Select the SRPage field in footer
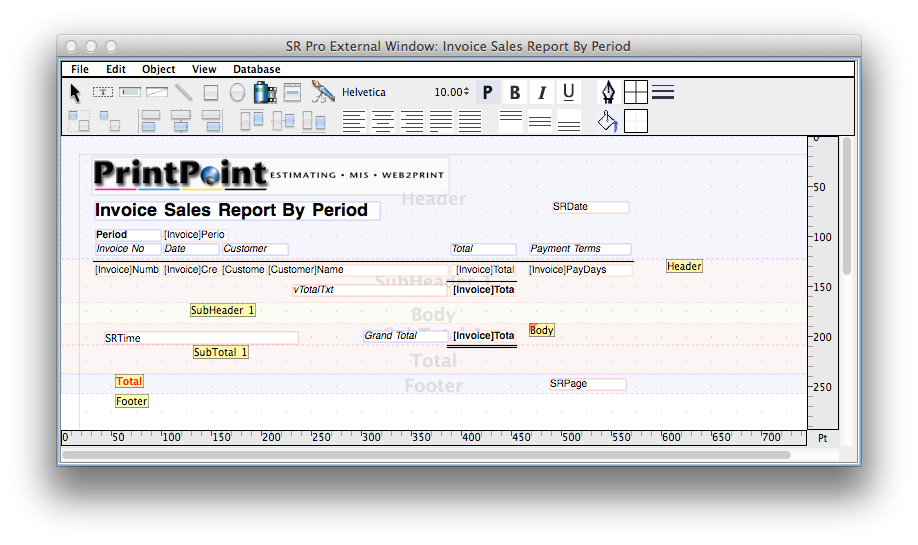The image size is (918, 545). click(x=587, y=384)
